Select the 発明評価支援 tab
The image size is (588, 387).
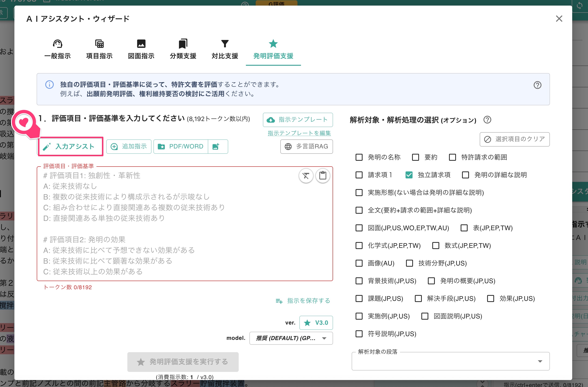[273, 50]
